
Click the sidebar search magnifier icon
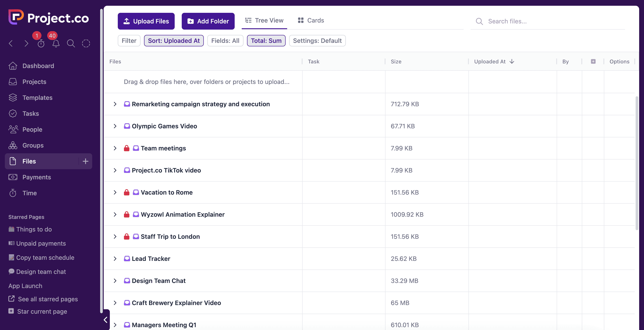coord(71,44)
